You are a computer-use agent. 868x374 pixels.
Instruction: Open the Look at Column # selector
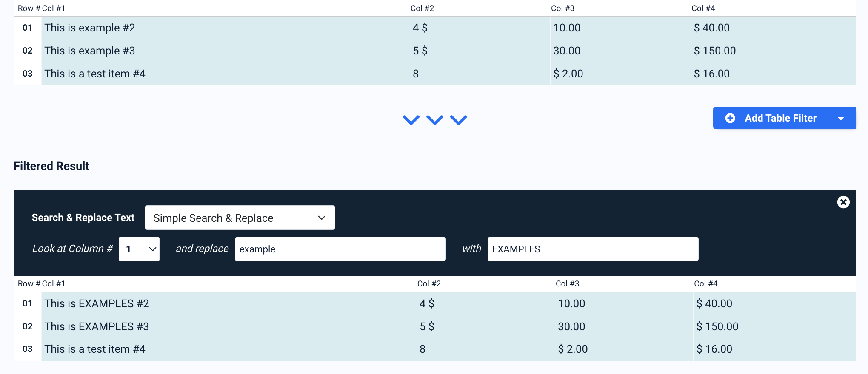(x=139, y=249)
